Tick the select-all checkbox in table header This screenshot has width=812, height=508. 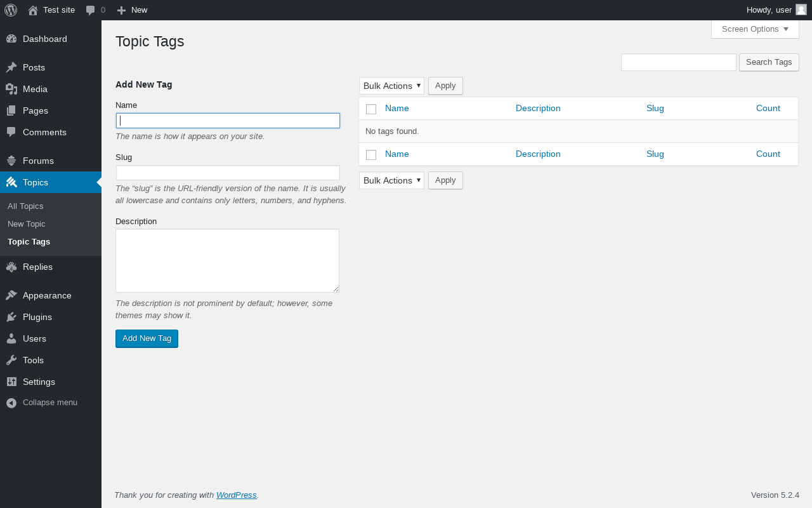[371, 109]
